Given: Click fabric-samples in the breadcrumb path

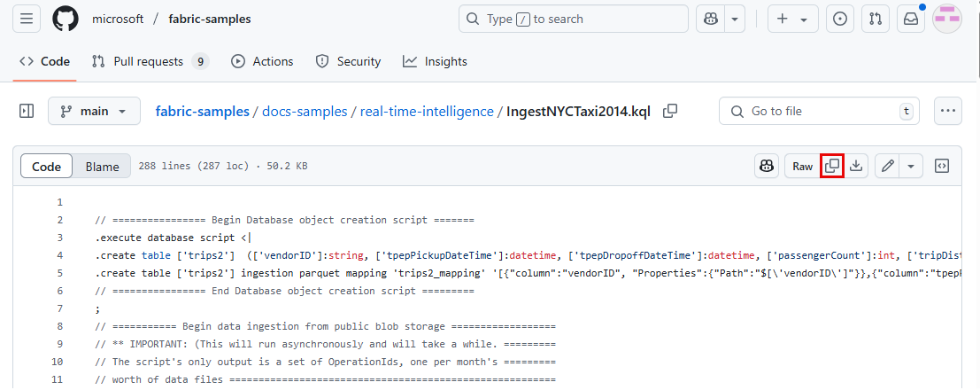Looking at the screenshot, I should [x=203, y=112].
